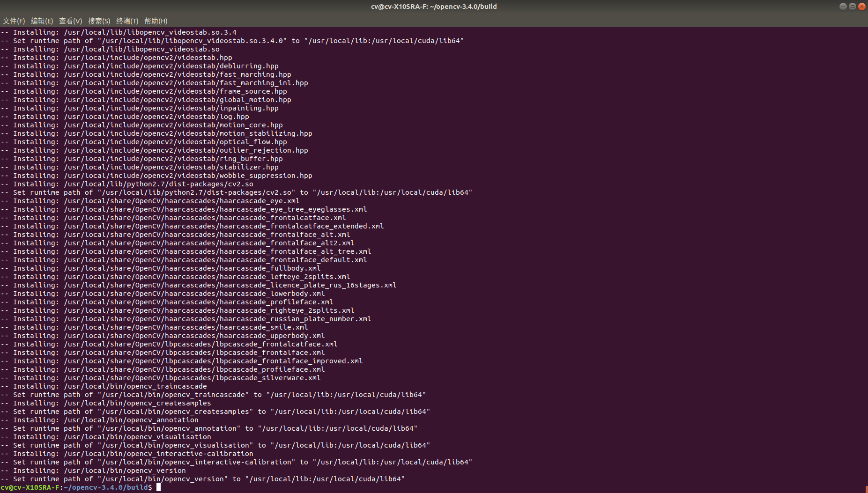
Task: Open the 查看(V) menu
Action: 70,21
